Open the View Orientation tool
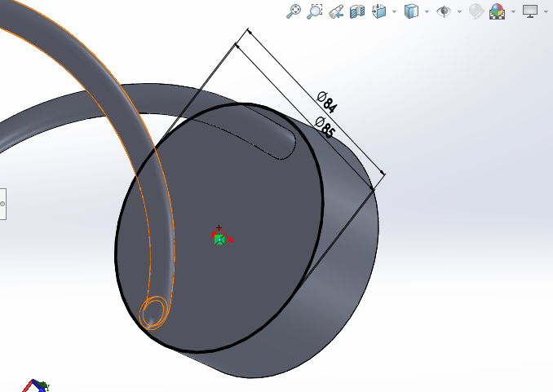Screen dimensions: 553x392 379,11
